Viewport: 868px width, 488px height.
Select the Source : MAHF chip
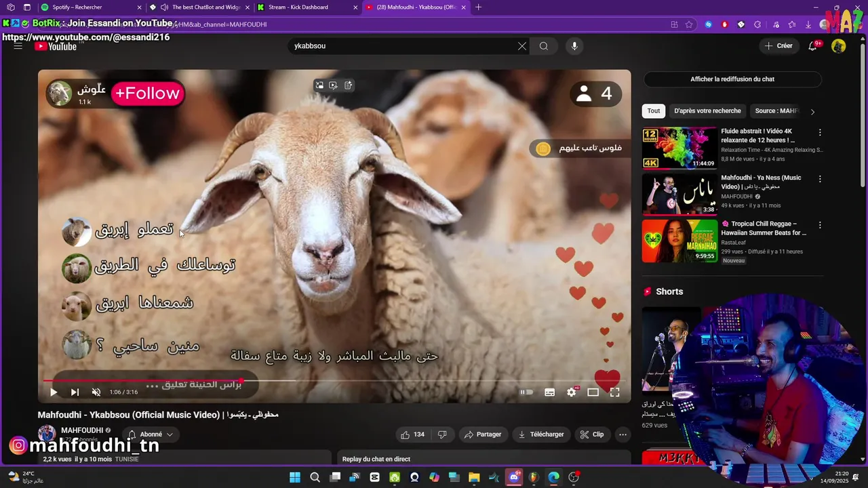(x=776, y=111)
